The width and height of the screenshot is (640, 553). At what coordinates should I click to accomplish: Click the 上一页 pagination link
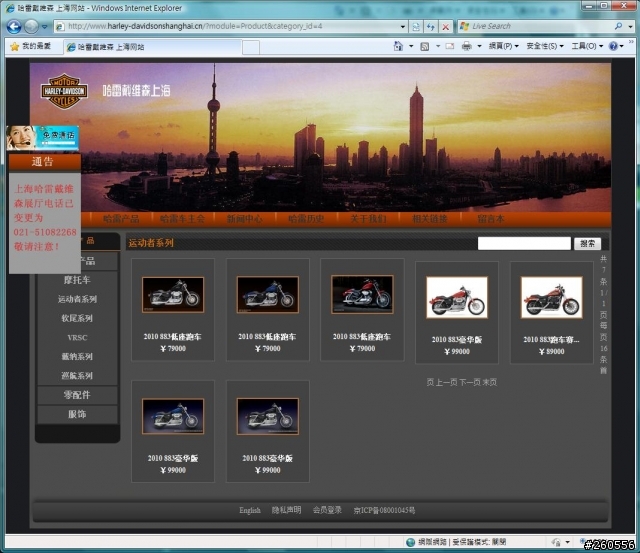pos(447,382)
